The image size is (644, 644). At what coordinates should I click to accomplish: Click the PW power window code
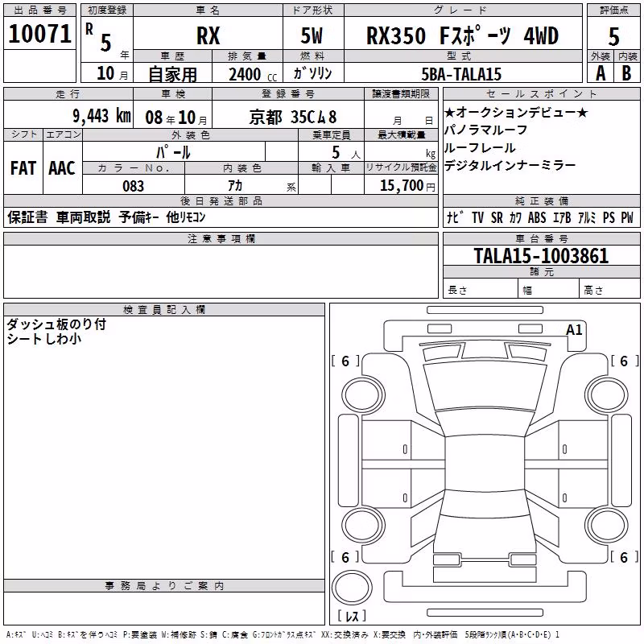(627, 217)
